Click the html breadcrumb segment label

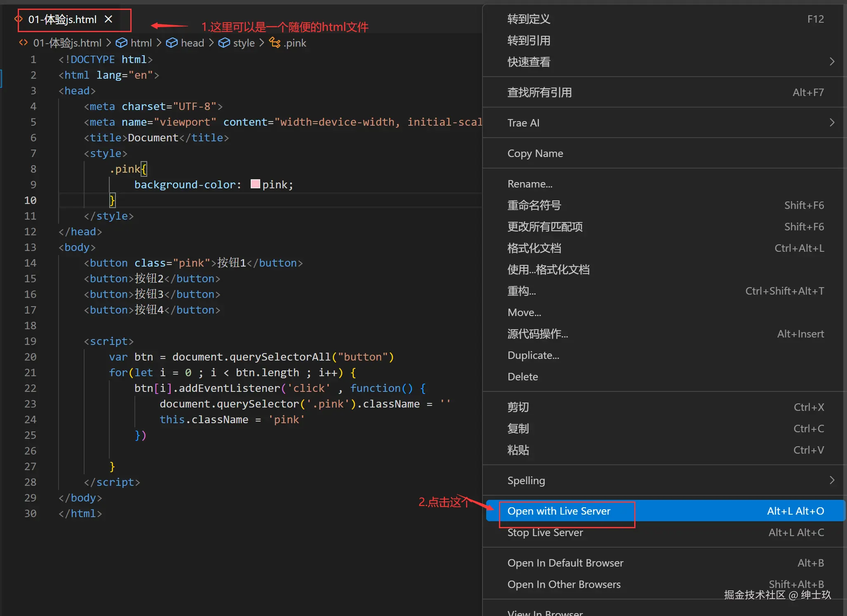pos(141,43)
